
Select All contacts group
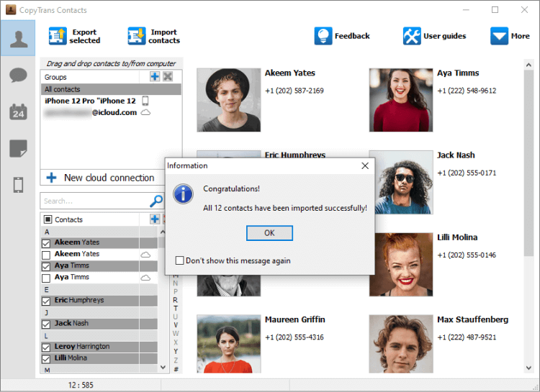111,89
